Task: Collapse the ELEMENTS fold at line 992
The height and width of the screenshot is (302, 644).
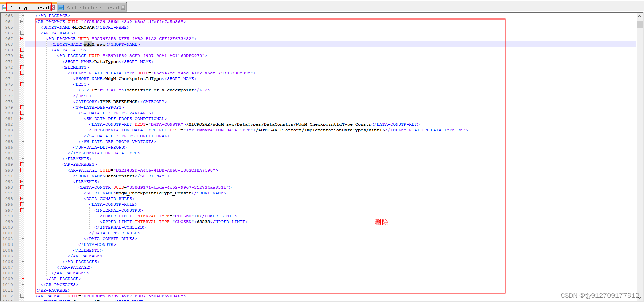Action: pos(22,182)
